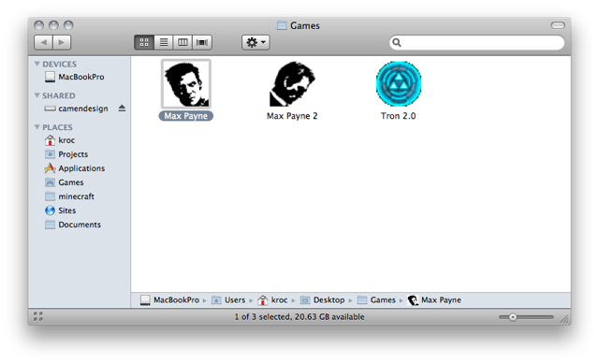599x364 pixels.
Task: Collapse the DEVICES section triangle
Action: (37, 64)
